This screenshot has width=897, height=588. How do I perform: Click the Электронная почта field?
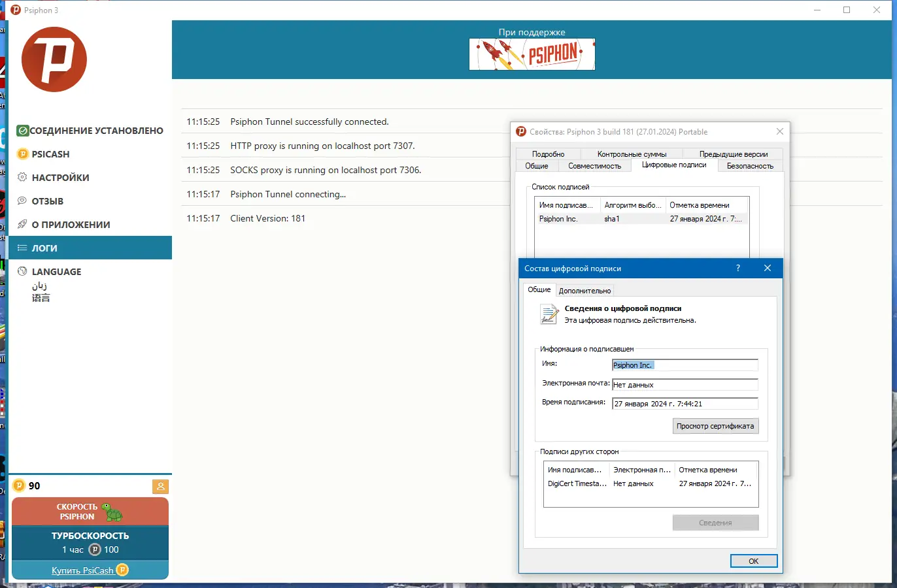pos(685,385)
